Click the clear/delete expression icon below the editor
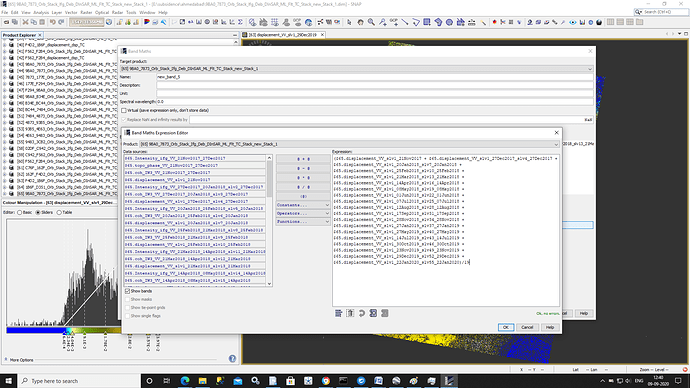Screen dimensions: 690x388 coord(350,313)
